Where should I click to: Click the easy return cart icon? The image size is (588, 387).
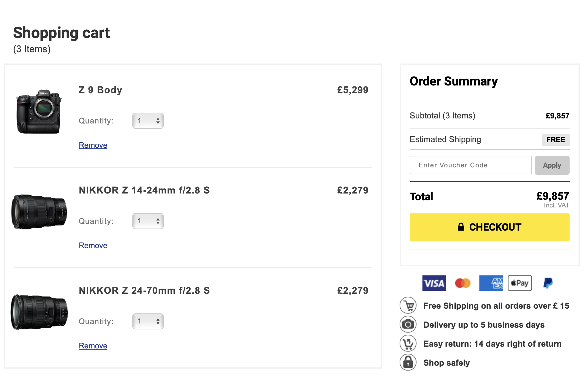[x=408, y=343]
